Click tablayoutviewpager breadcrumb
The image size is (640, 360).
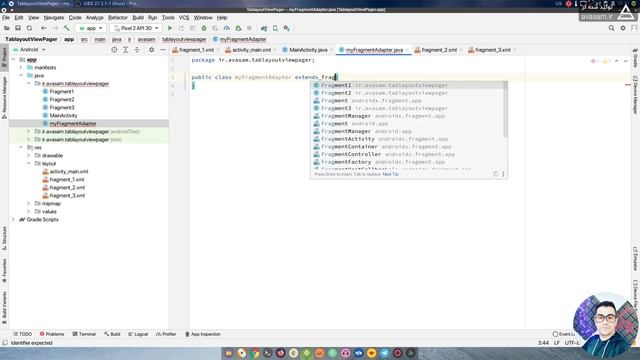(184, 39)
